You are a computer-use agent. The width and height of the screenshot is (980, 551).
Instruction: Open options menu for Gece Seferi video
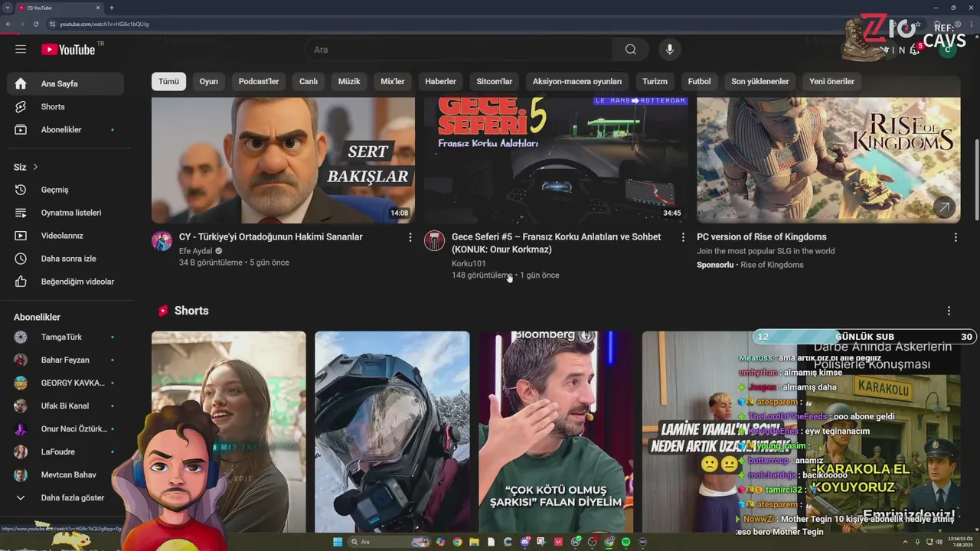(683, 238)
